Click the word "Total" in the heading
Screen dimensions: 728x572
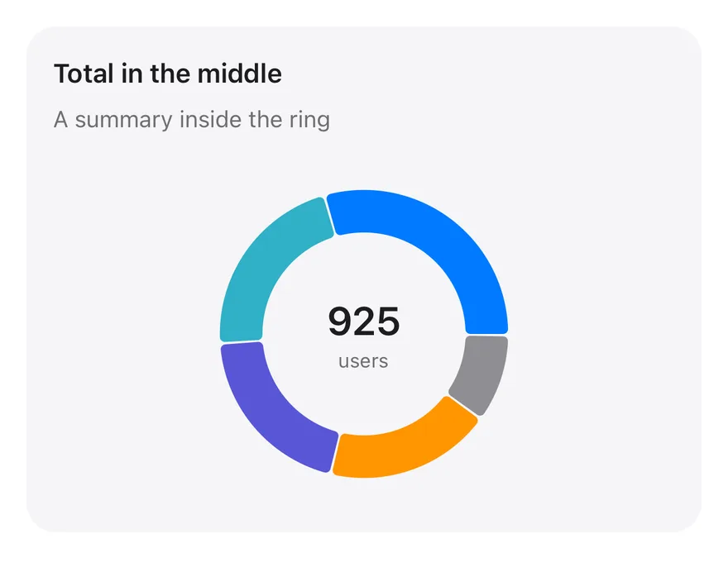pyautogui.click(x=84, y=74)
